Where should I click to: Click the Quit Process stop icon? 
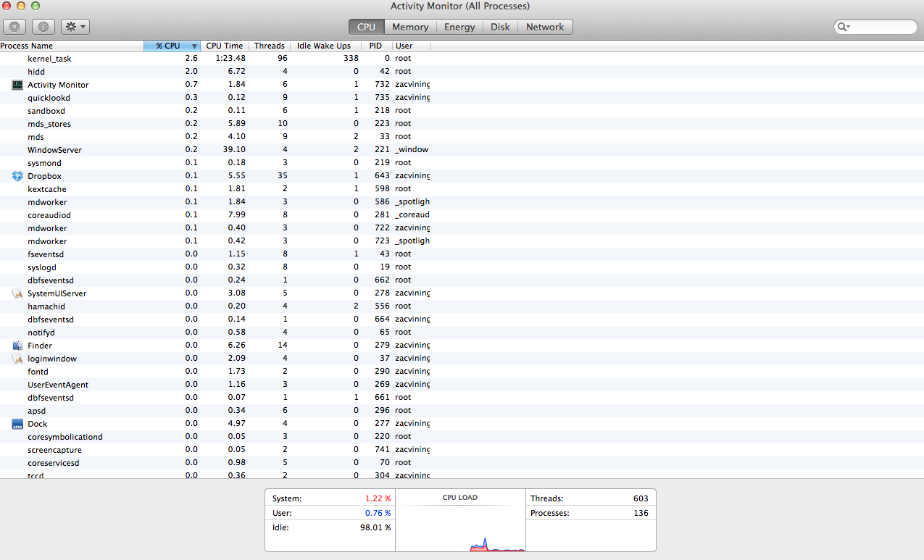pos(14,27)
